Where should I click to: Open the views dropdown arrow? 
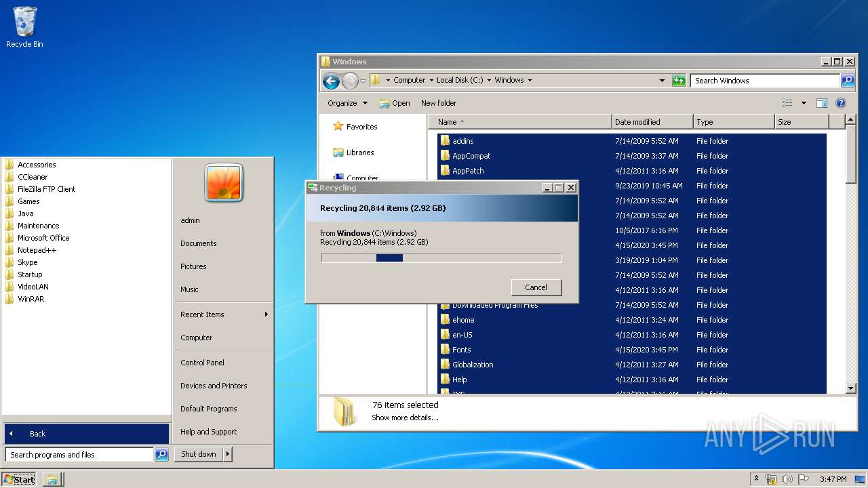(804, 103)
